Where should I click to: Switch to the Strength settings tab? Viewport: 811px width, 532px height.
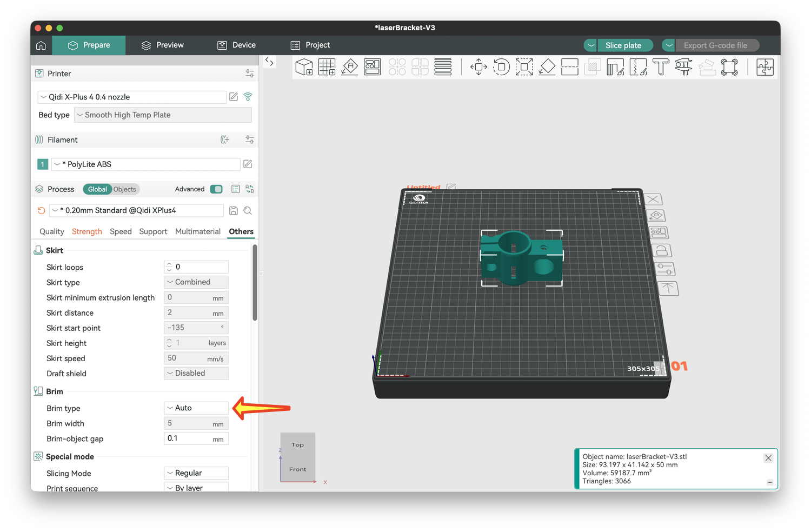[87, 231]
